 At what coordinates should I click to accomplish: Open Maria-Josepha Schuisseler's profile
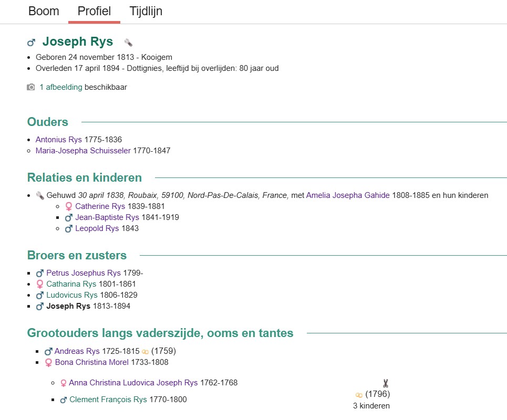coord(83,151)
